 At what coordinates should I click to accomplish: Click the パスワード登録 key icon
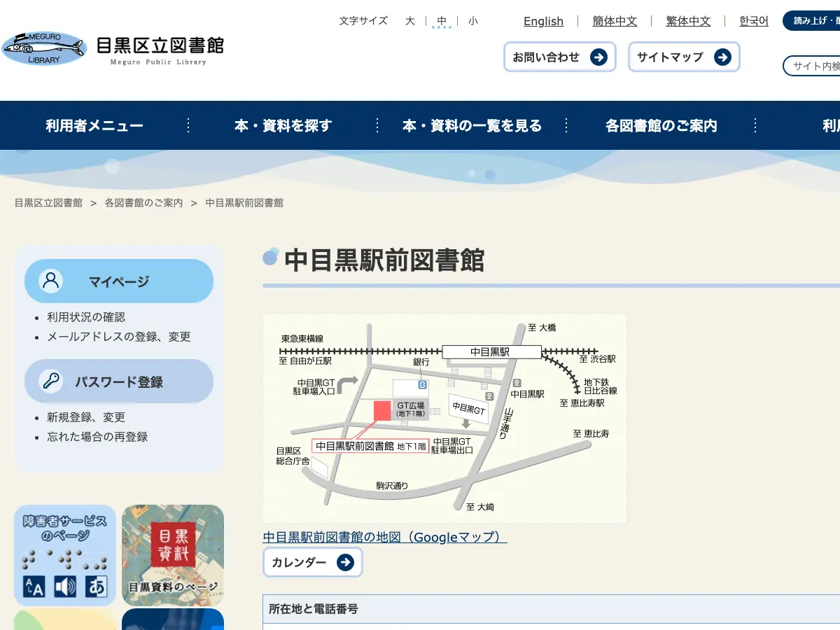click(x=50, y=381)
